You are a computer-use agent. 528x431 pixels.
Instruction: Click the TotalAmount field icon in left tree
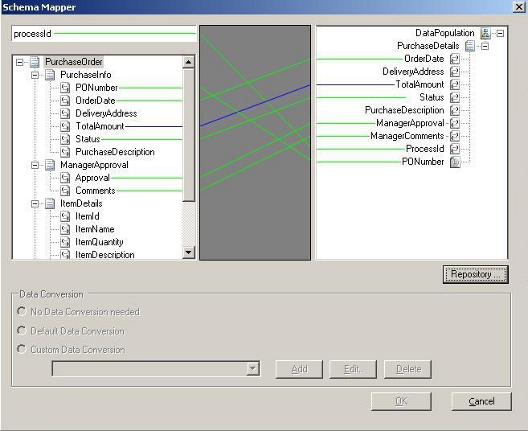[65, 126]
